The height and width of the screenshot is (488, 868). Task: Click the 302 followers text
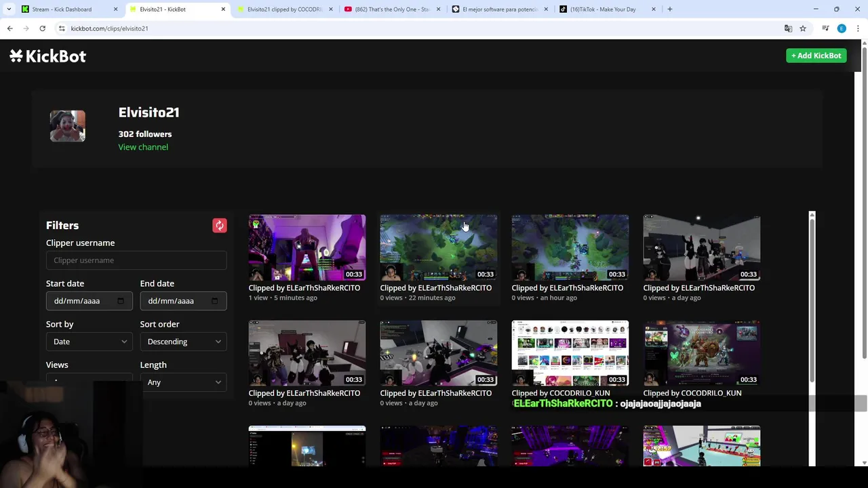coord(145,134)
